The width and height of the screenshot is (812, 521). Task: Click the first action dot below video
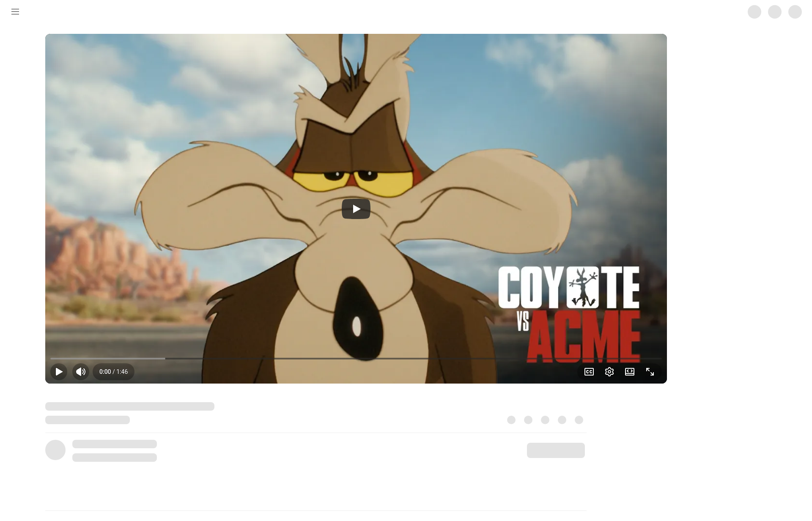click(511, 420)
